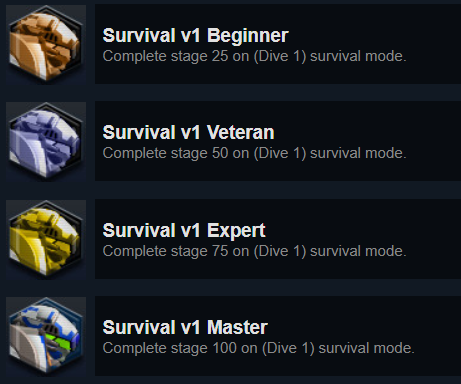Select the Survival v1 Veteran title
The image size is (461, 384).
(x=188, y=133)
